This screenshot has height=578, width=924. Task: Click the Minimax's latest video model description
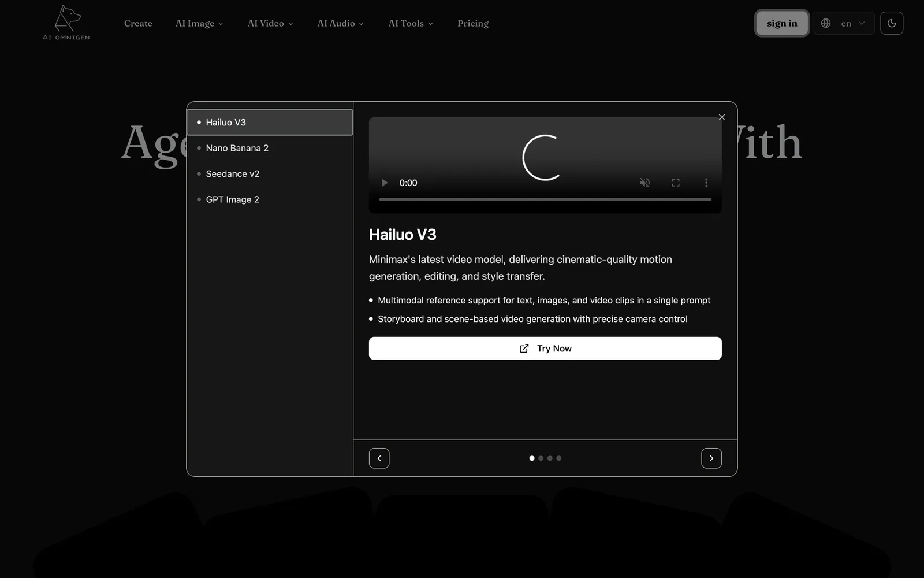520,268
